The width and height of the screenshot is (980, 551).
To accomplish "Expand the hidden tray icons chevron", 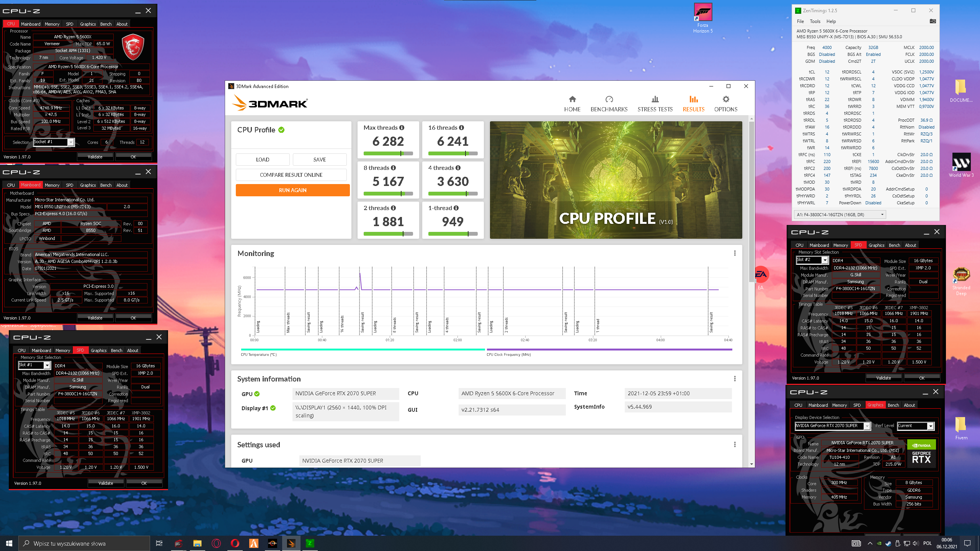I will click(870, 543).
